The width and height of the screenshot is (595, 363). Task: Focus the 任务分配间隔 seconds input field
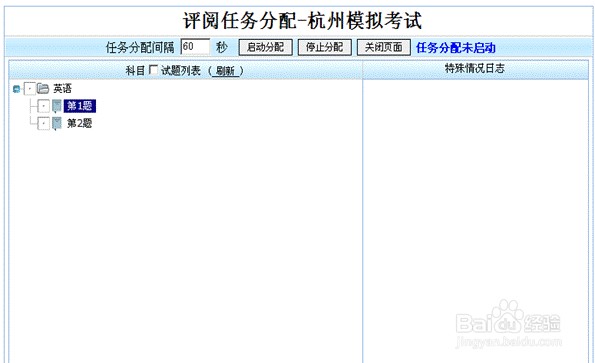[195, 47]
